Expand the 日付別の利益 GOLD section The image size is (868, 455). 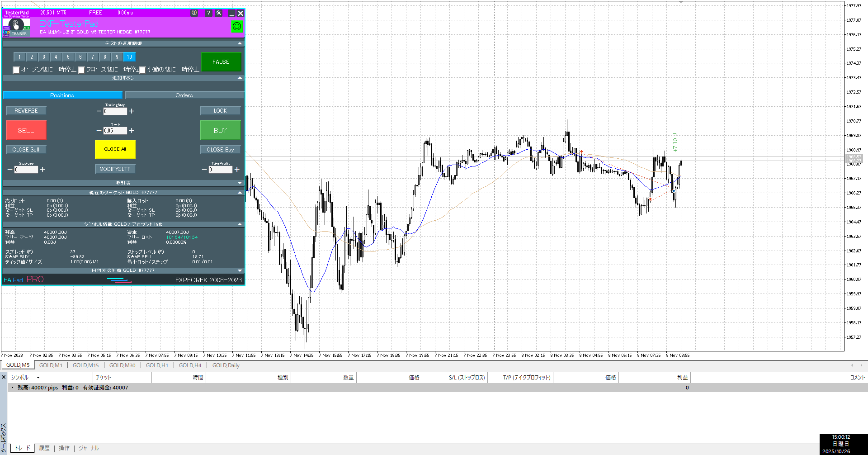point(240,270)
